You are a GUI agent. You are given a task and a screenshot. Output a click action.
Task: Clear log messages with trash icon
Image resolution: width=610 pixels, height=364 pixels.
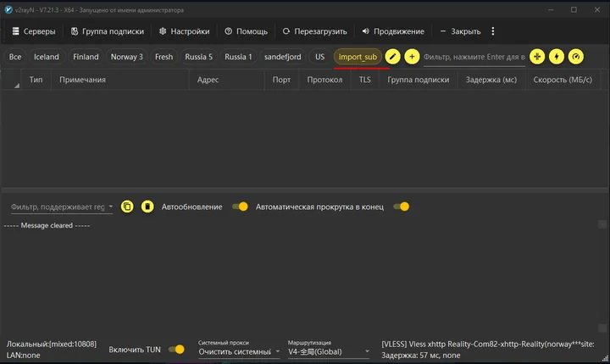coord(147,207)
